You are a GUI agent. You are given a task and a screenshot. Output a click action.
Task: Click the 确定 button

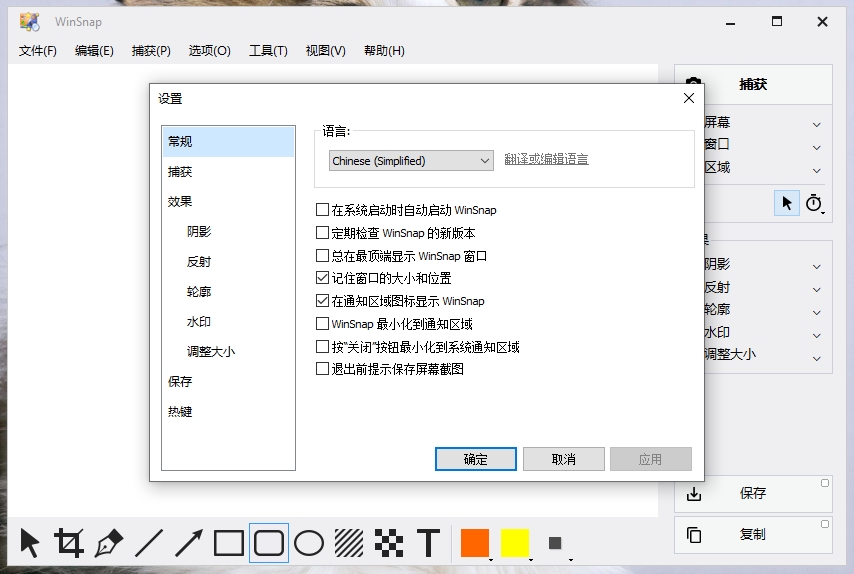tap(475, 459)
